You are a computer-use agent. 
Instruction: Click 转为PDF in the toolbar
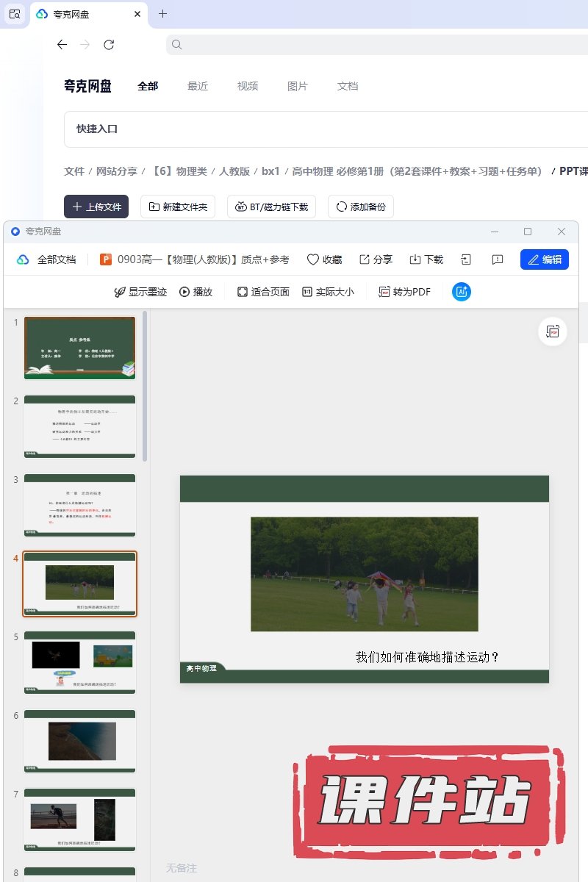[404, 292]
